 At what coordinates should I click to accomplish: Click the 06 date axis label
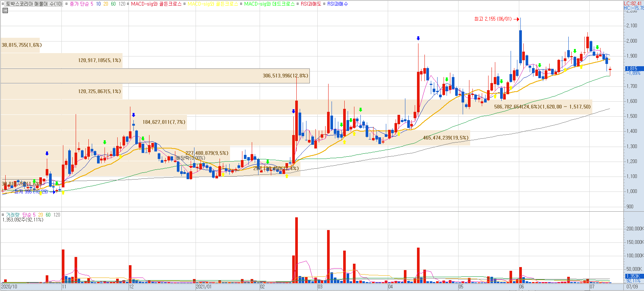[521, 287]
